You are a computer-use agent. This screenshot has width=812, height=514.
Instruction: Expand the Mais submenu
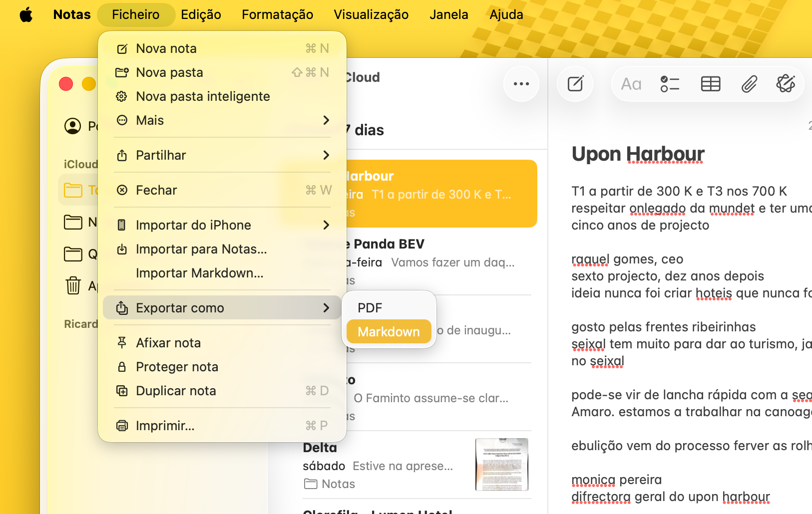click(222, 120)
